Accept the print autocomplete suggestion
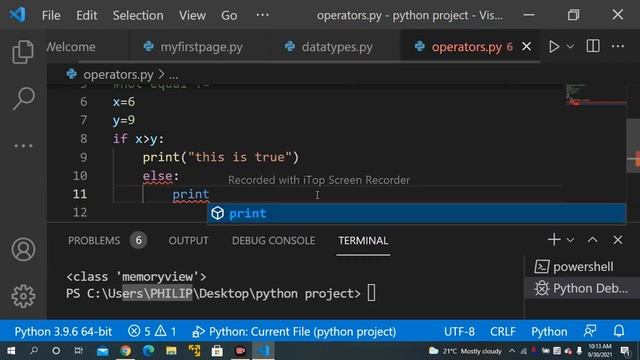This screenshot has height=360, width=640. point(416,213)
